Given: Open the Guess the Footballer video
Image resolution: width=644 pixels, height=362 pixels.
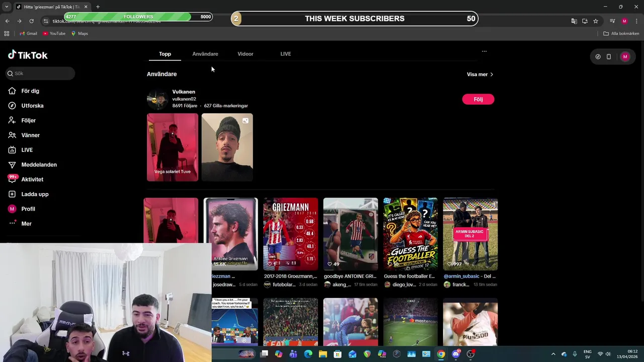Looking at the screenshot, I should tap(411, 234).
